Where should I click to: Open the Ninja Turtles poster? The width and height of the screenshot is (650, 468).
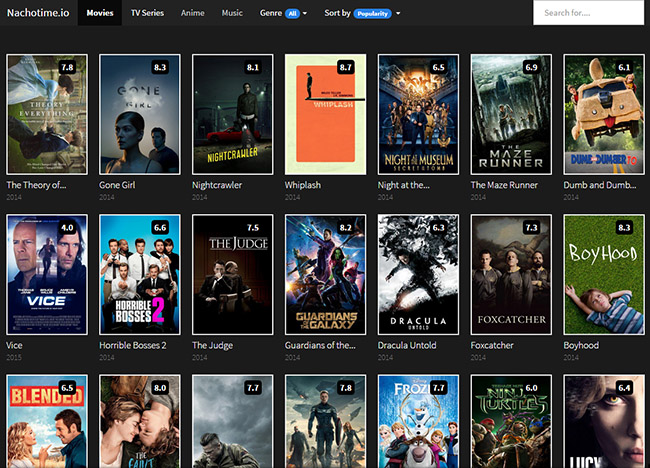pos(511,421)
